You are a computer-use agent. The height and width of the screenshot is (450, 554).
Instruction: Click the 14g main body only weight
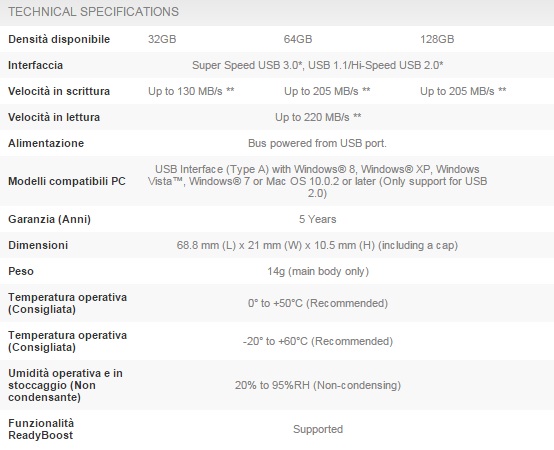click(318, 271)
